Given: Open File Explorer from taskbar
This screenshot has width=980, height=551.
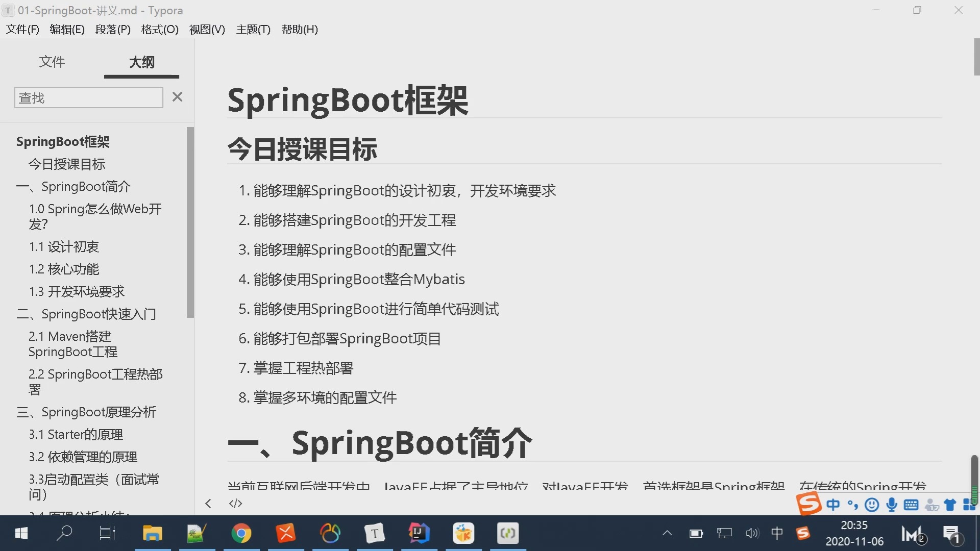Looking at the screenshot, I should [152, 534].
